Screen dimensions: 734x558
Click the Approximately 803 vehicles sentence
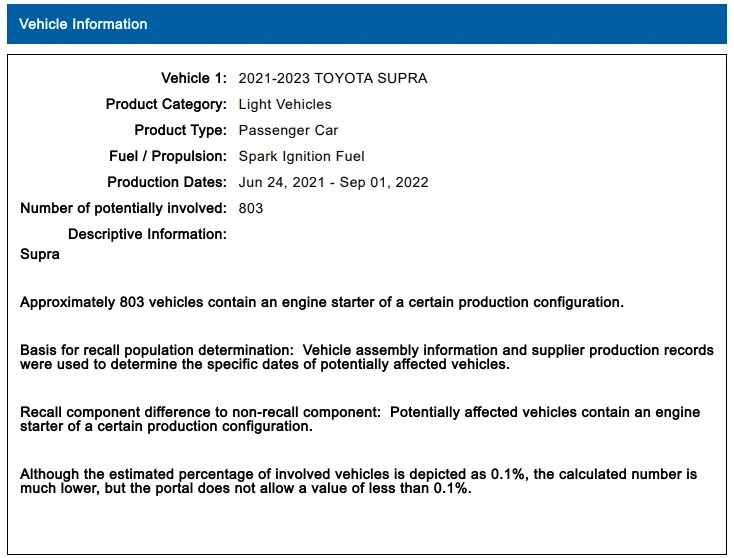(322, 302)
